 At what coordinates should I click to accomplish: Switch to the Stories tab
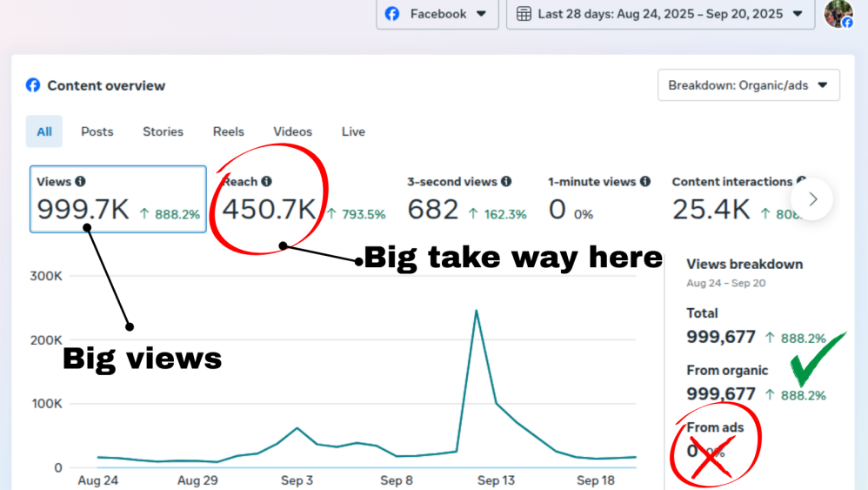coord(163,131)
